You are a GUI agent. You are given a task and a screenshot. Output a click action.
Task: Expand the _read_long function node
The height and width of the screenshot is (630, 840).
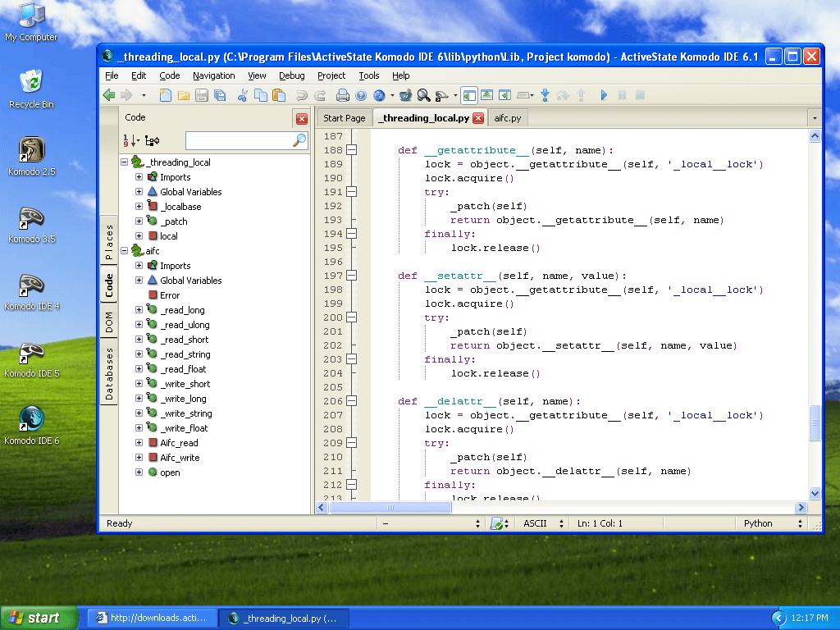pyautogui.click(x=139, y=309)
